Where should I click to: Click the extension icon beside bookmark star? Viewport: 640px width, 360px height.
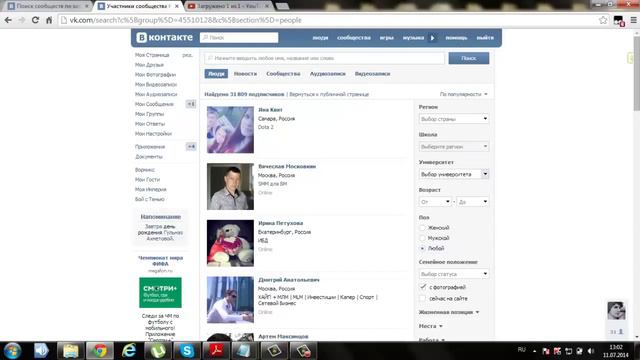(x=619, y=20)
